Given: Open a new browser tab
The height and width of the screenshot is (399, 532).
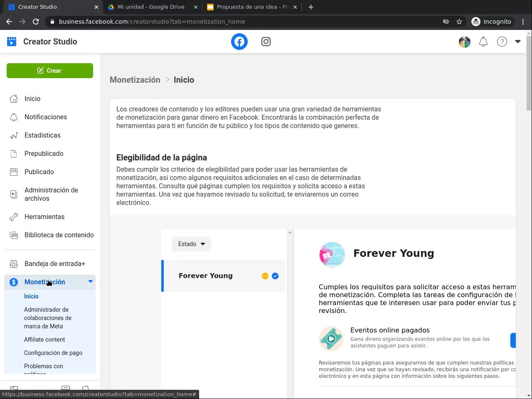Looking at the screenshot, I should (x=311, y=7).
